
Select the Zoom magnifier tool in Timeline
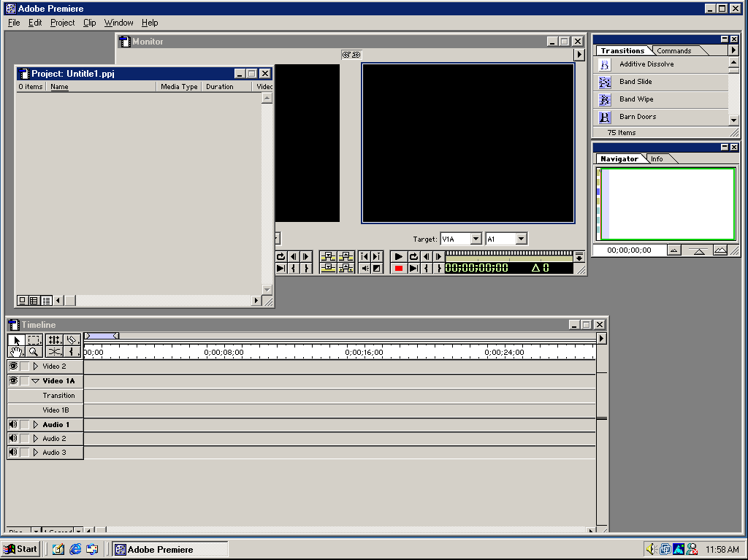[34, 352]
